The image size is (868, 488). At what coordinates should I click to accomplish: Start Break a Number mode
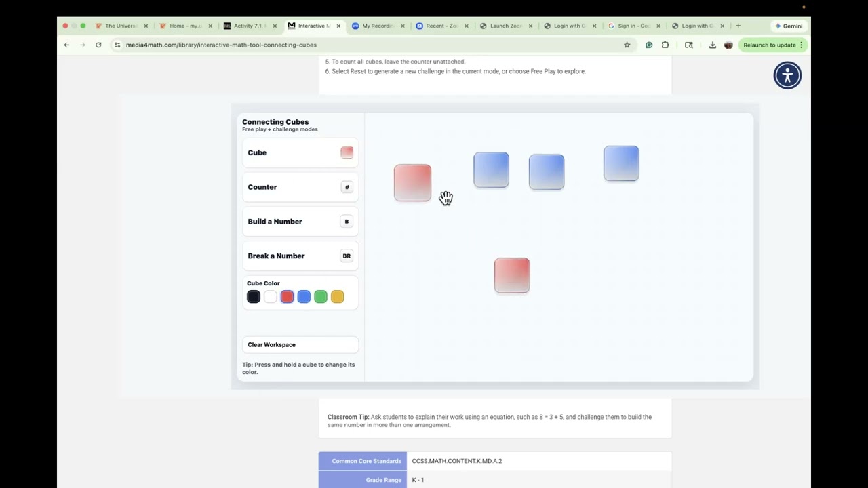(x=300, y=256)
